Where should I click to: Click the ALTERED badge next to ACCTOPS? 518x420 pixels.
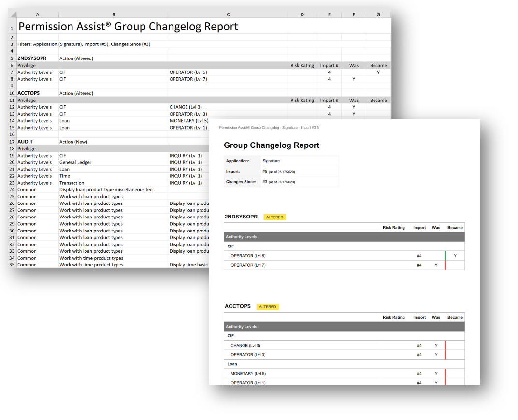[267, 307]
